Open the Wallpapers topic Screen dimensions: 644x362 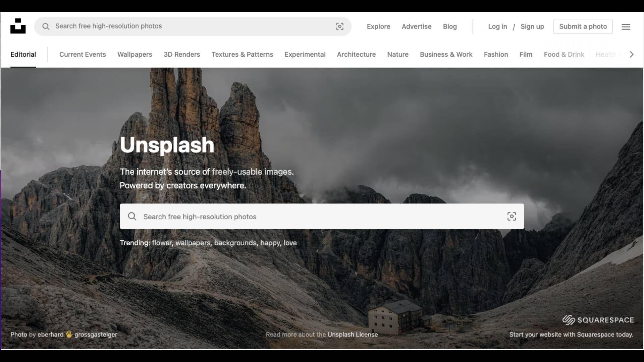(135, 54)
